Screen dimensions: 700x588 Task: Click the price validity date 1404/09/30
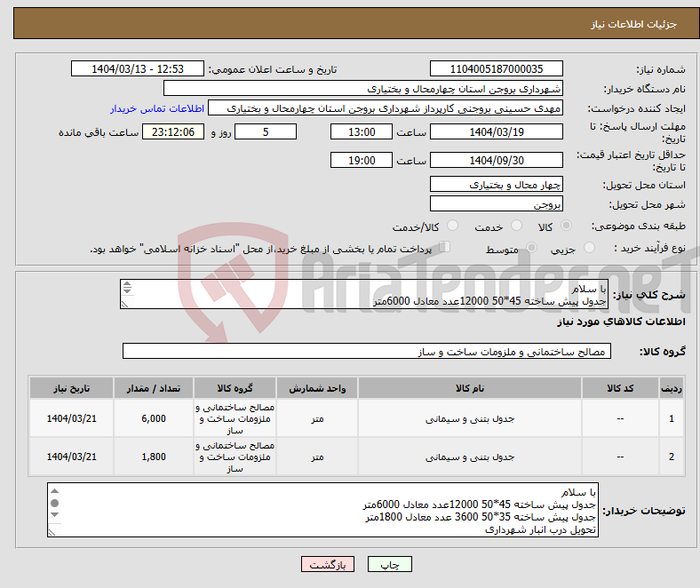497,160
